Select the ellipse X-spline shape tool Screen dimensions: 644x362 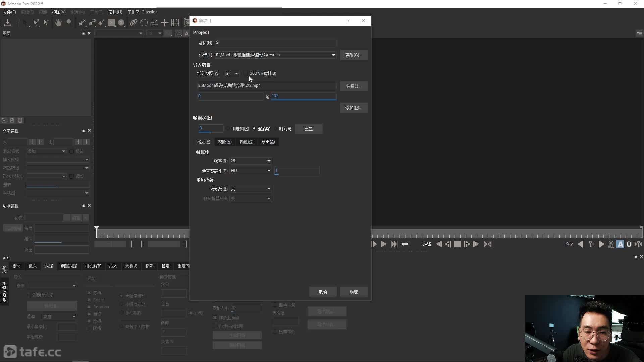tap(121, 22)
